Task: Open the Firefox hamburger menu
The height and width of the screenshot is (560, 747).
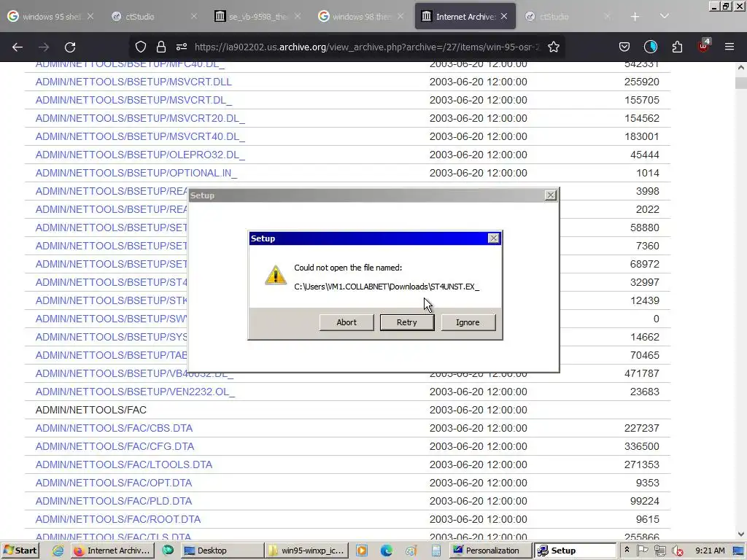Action: (x=729, y=47)
